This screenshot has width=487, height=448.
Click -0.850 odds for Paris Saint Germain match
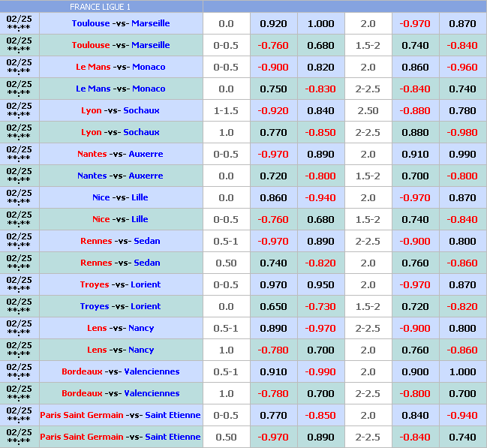[320, 415]
